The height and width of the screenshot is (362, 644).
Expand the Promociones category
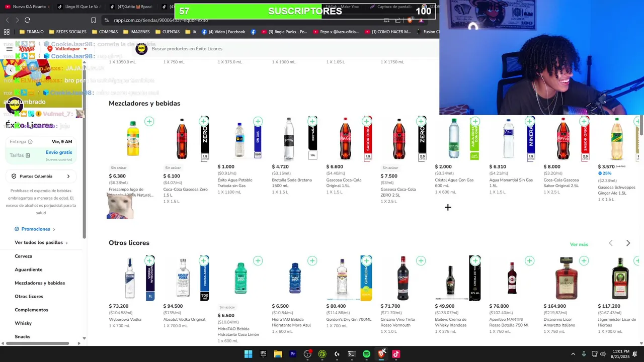click(x=35, y=229)
